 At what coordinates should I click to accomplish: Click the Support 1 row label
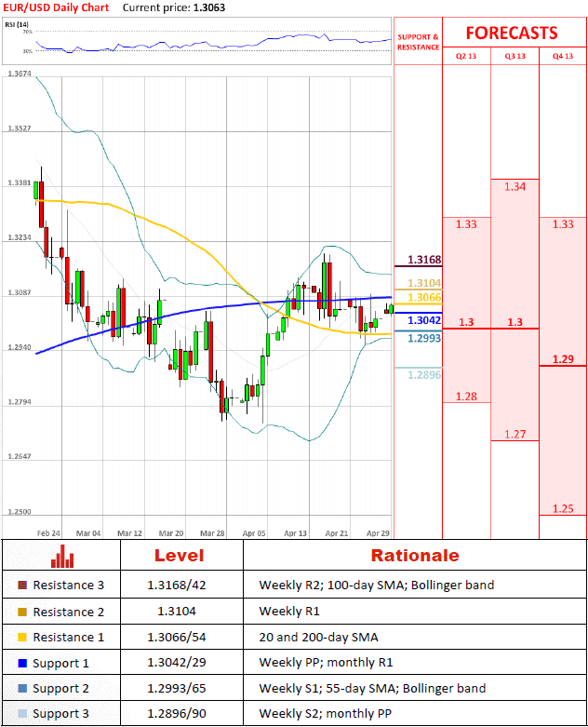tap(60, 664)
